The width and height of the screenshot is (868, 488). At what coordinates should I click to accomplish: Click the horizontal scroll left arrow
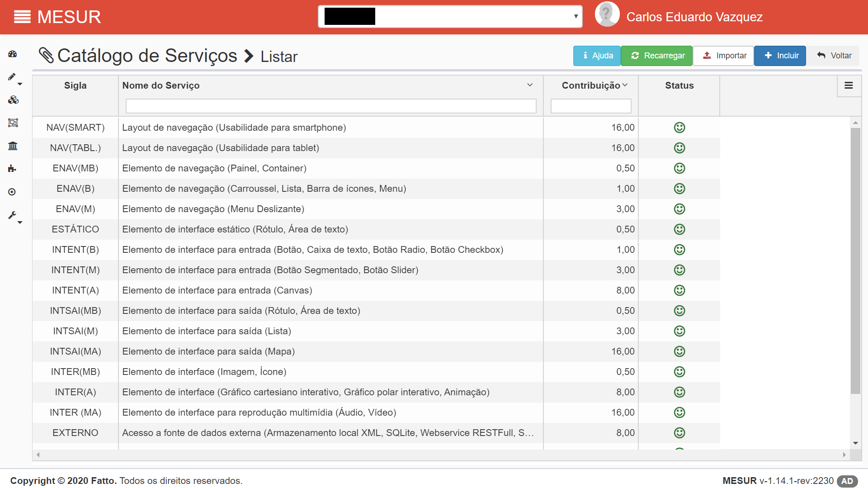click(x=38, y=455)
